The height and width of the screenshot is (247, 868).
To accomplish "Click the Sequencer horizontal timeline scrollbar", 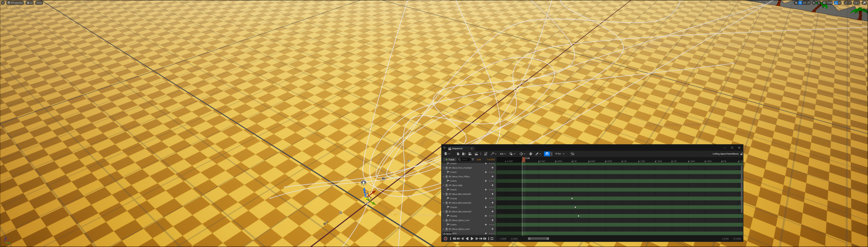I will tap(538, 239).
